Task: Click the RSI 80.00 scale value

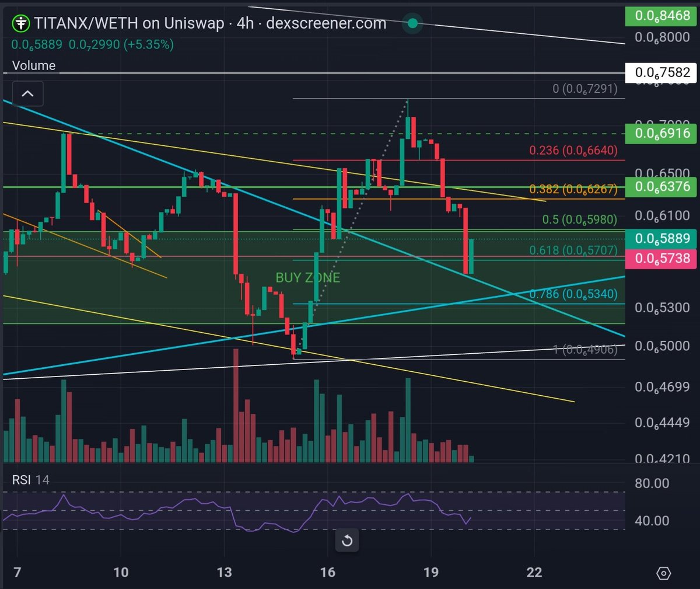Action: pyautogui.click(x=652, y=483)
